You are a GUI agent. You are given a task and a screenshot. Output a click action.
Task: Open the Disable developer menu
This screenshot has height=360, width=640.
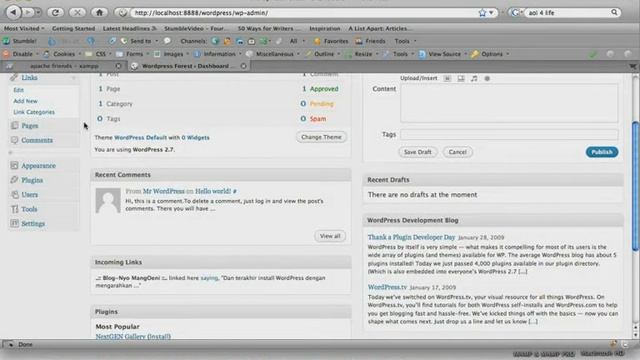point(20,54)
